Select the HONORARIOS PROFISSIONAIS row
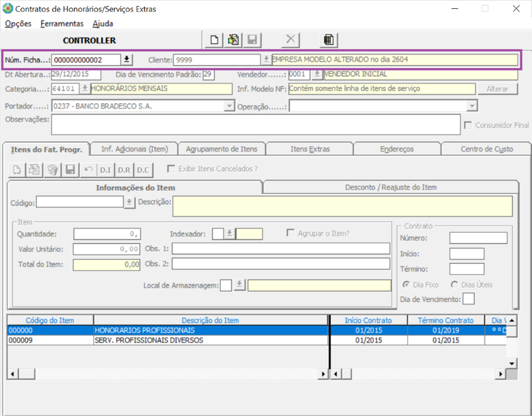The image size is (532, 416). click(x=257, y=330)
